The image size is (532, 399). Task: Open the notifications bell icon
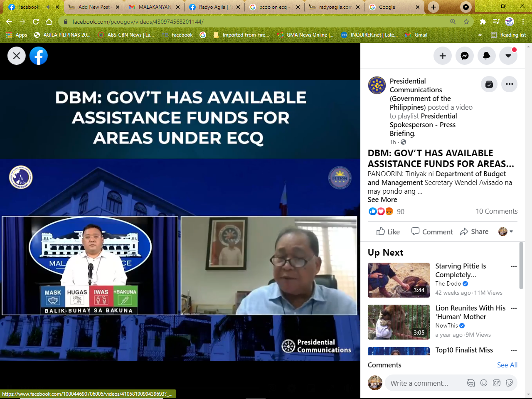(486, 56)
